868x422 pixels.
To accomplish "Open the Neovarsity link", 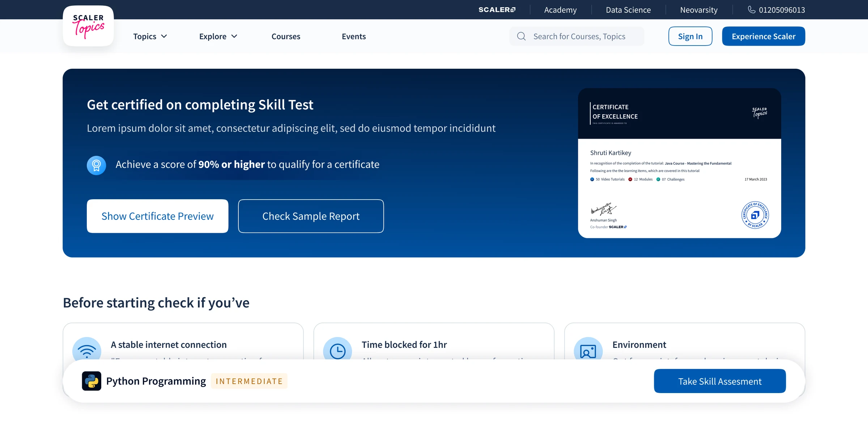I will coord(699,10).
